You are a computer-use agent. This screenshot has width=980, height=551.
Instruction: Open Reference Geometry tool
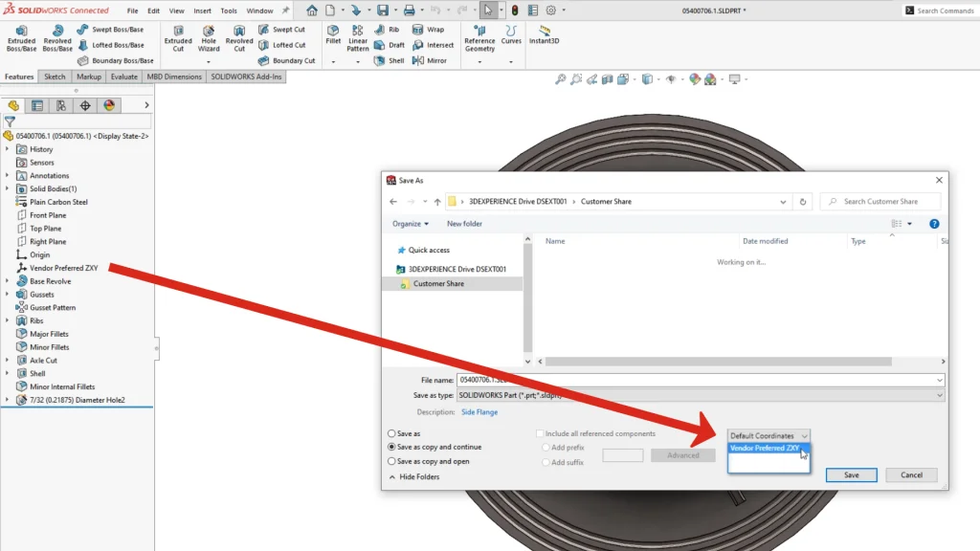(x=479, y=37)
